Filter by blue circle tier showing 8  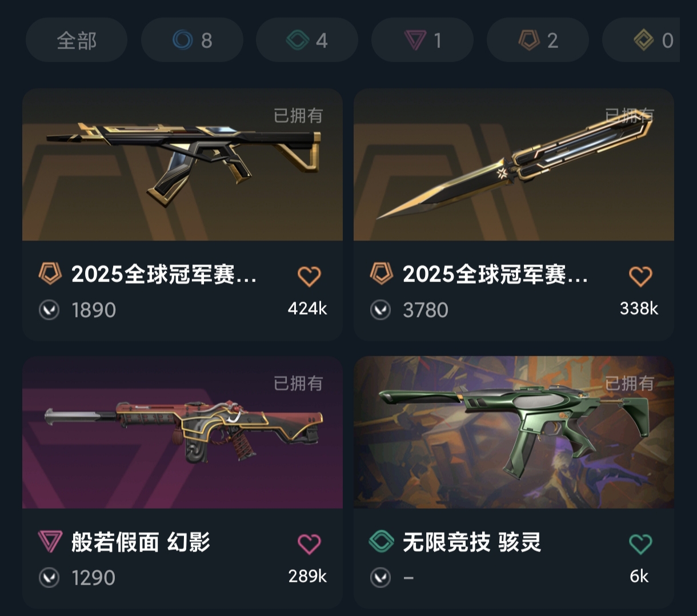pyautogui.click(x=192, y=40)
